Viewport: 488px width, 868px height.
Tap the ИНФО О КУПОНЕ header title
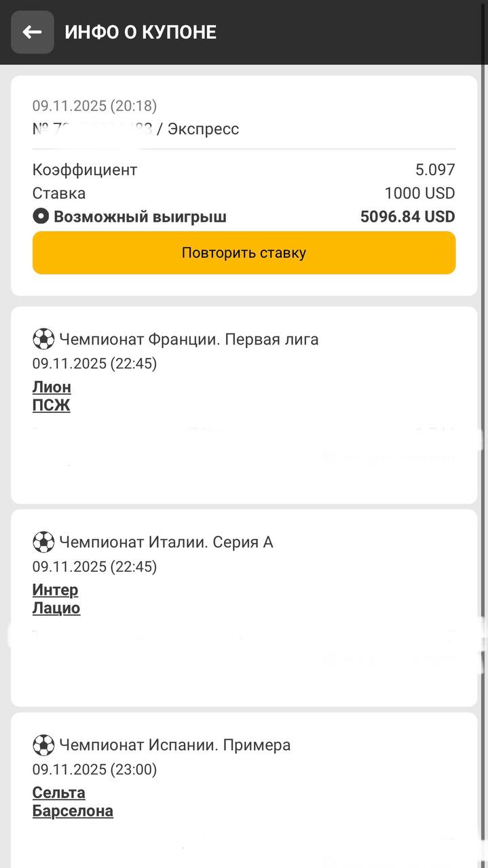click(x=140, y=32)
